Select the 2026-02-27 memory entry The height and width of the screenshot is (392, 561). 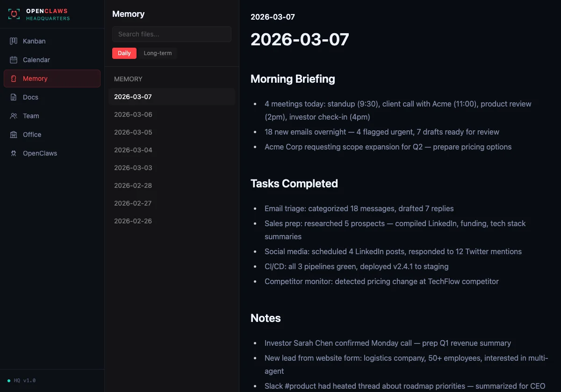click(172, 203)
